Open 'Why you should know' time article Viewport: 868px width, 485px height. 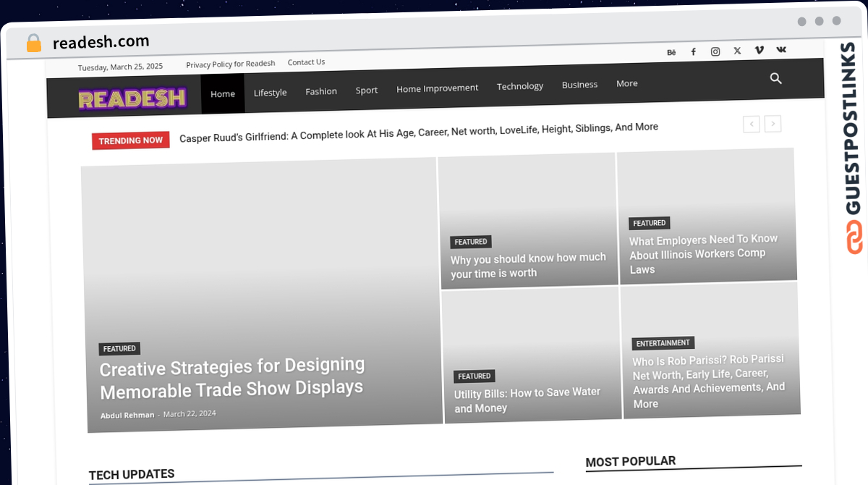(528, 266)
